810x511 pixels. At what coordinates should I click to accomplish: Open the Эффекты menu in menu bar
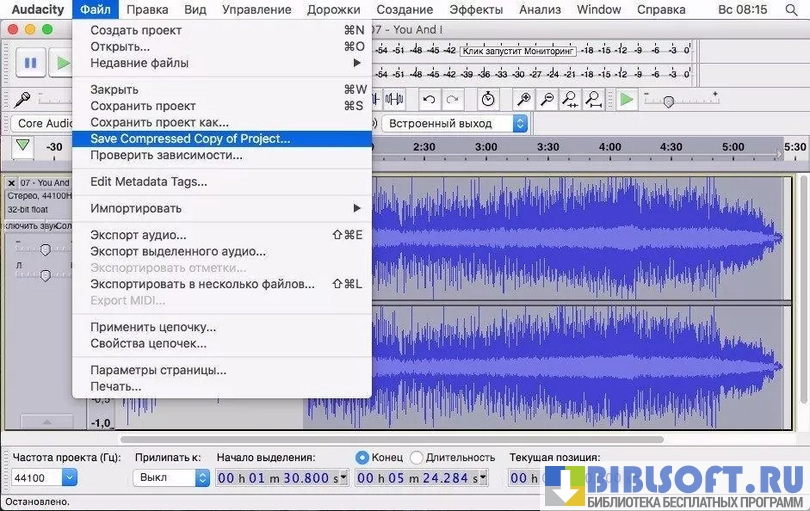(476, 9)
